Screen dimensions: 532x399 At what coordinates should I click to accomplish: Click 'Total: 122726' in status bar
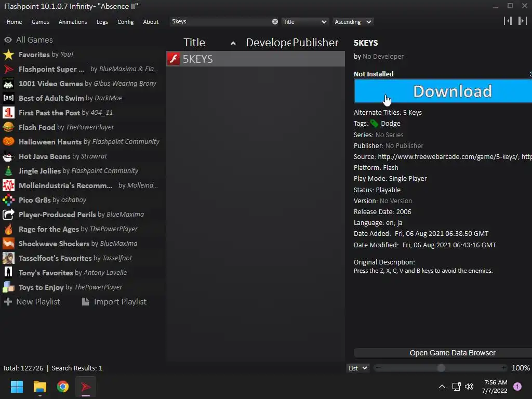coord(23,368)
